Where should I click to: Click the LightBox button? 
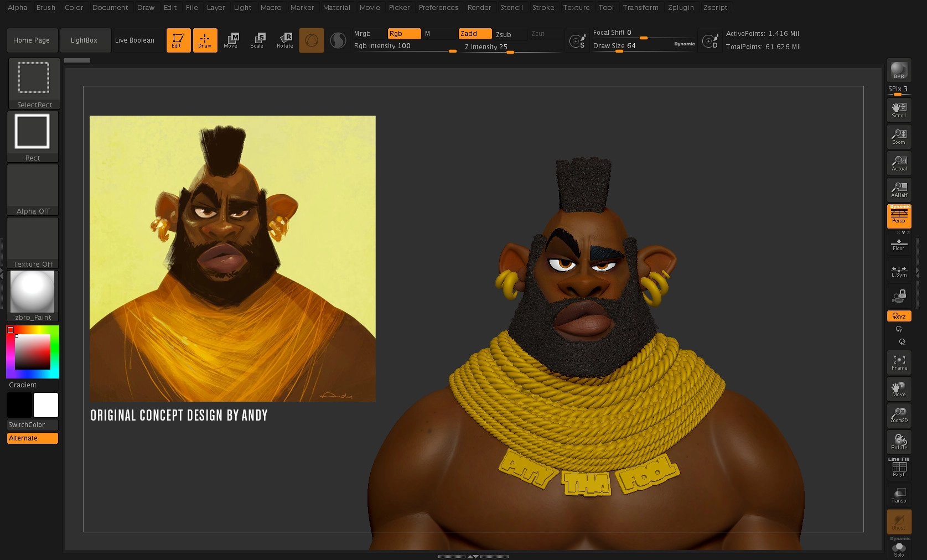tap(84, 40)
